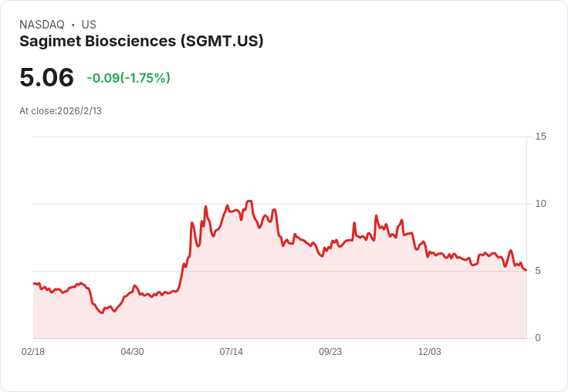Screen dimensions: 568x392
Task: Click the 12/03 date on x-axis
Action: (x=429, y=352)
